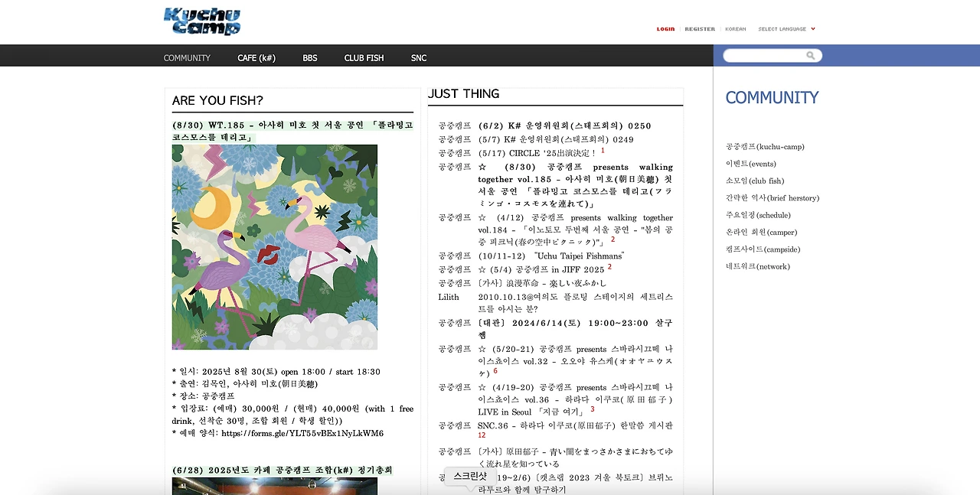
Task: Open the forms.gle reservation link
Action: coord(302,433)
